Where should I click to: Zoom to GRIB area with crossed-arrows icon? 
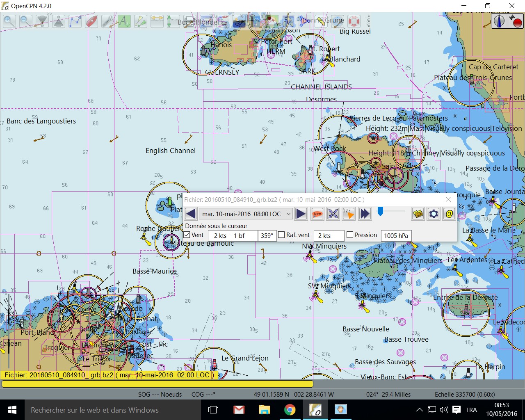[x=333, y=214]
